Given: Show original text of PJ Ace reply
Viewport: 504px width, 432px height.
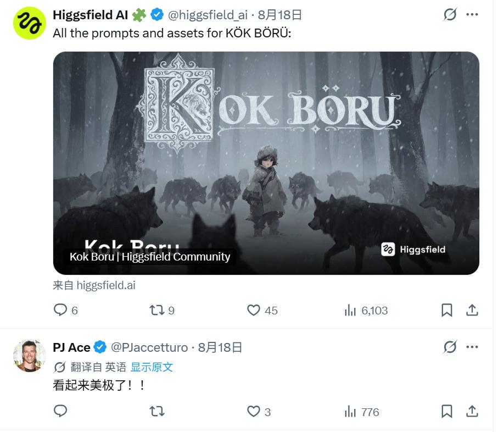Looking at the screenshot, I should coord(152,367).
